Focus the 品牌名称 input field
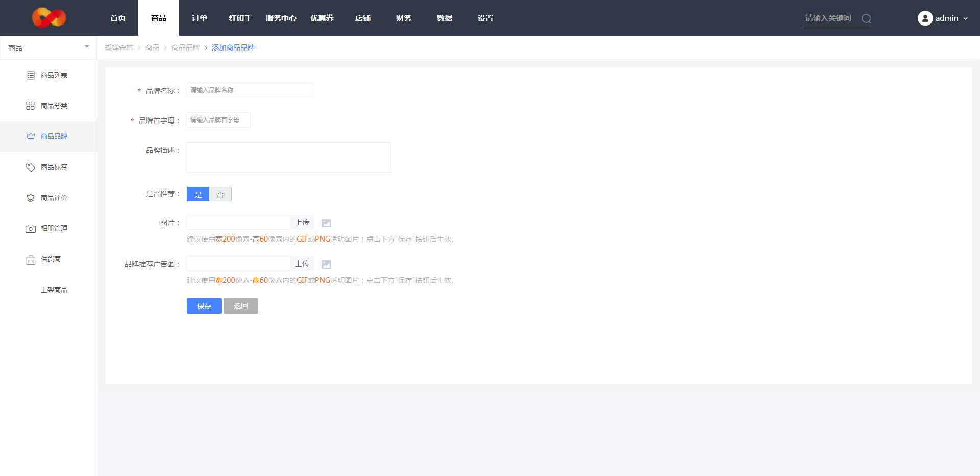The width and height of the screenshot is (980, 476). 251,90
